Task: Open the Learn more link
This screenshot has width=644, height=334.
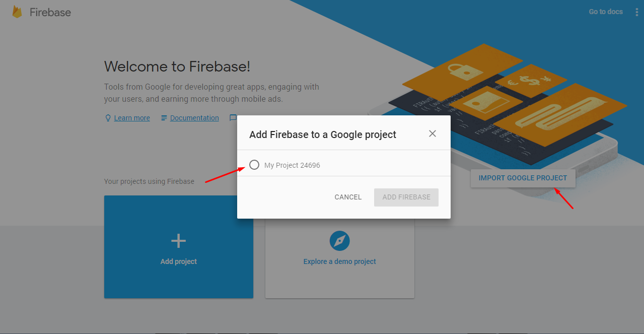Action: (132, 118)
